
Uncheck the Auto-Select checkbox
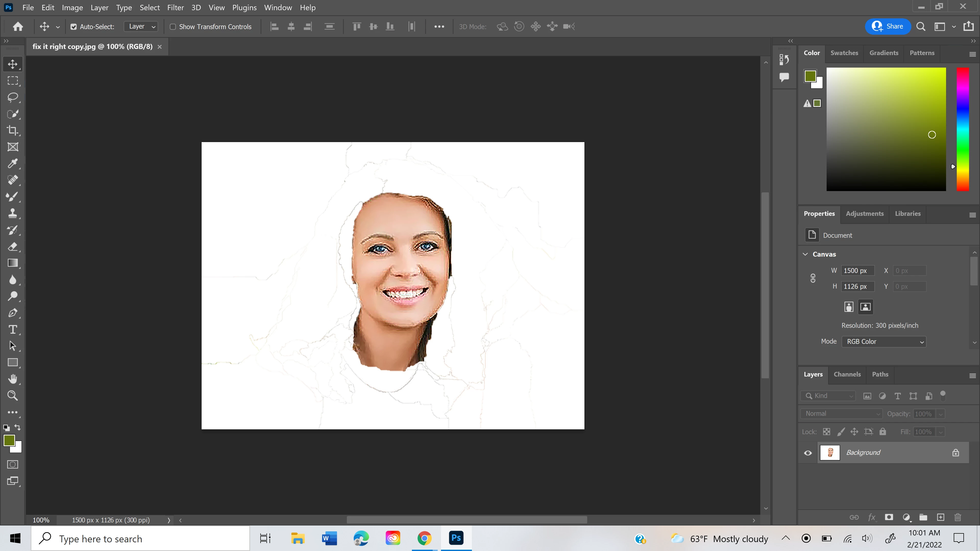click(73, 27)
